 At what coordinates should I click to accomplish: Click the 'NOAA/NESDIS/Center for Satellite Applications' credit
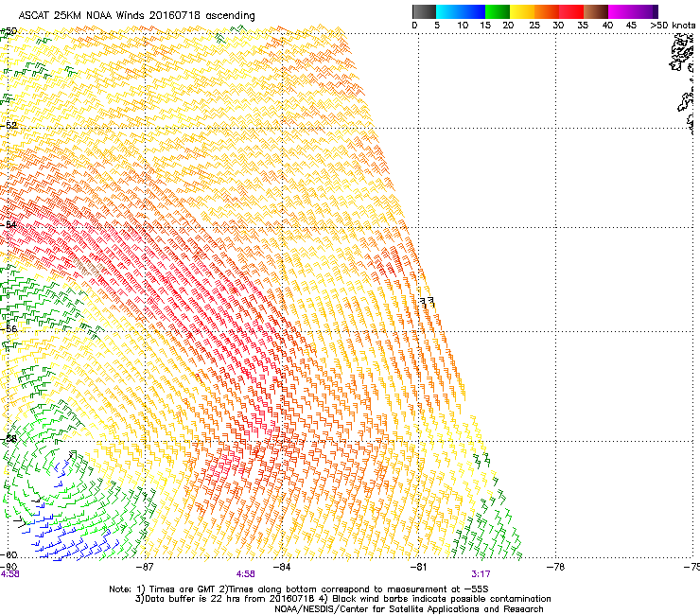tap(409, 609)
